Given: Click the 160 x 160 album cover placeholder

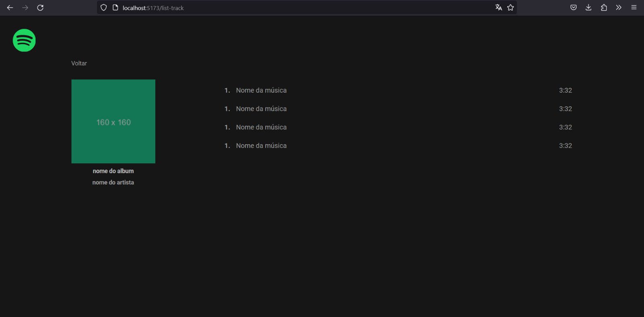Looking at the screenshot, I should pos(114,121).
